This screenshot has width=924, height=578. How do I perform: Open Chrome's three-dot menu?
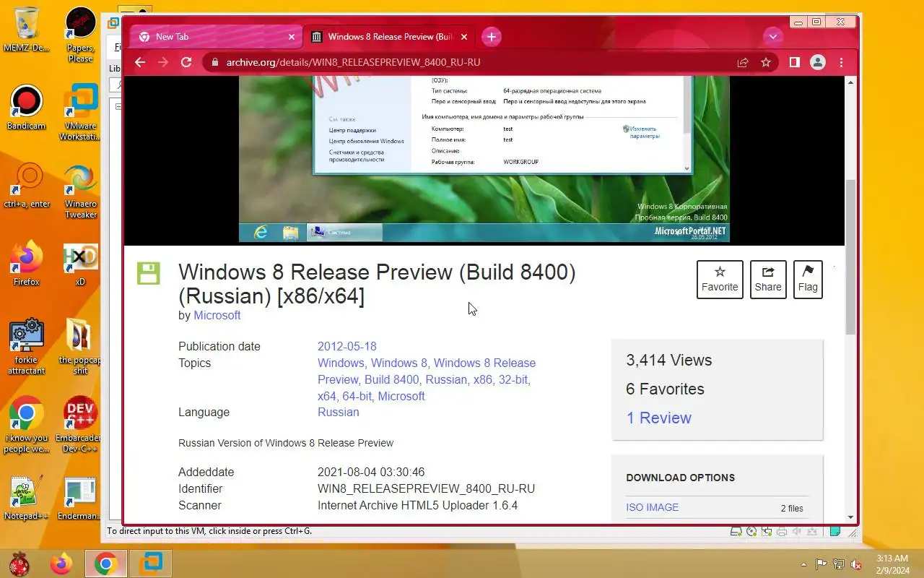(x=841, y=62)
